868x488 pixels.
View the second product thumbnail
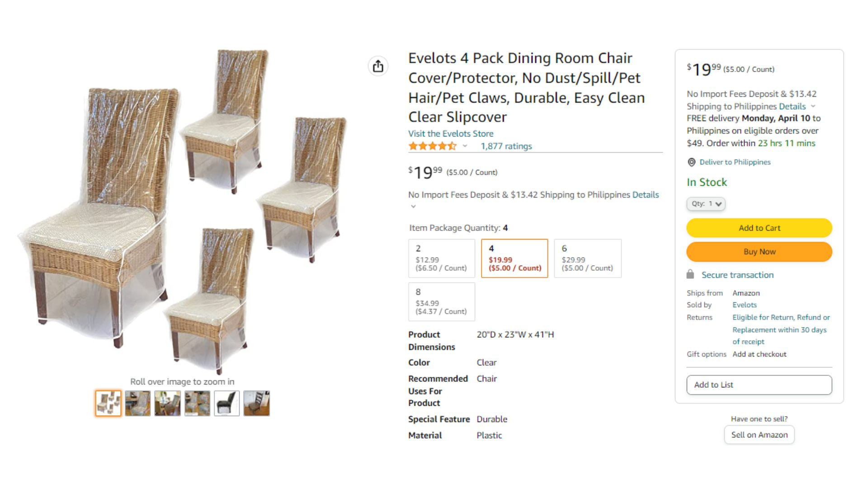tap(138, 403)
